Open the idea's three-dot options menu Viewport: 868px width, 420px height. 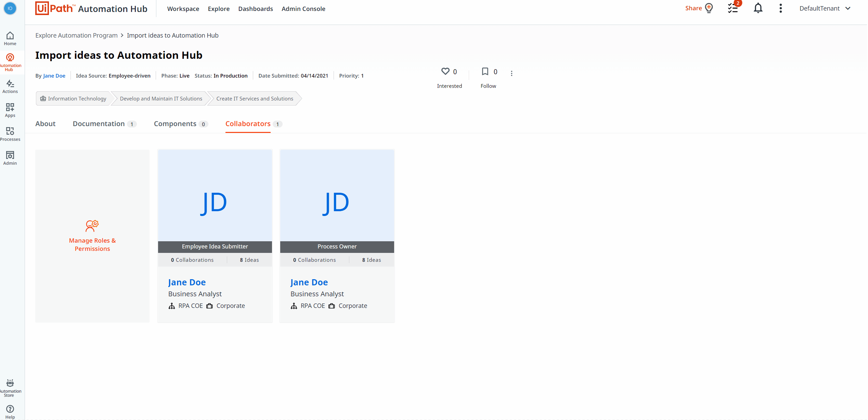pyautogui.click(x=511, y=73)
